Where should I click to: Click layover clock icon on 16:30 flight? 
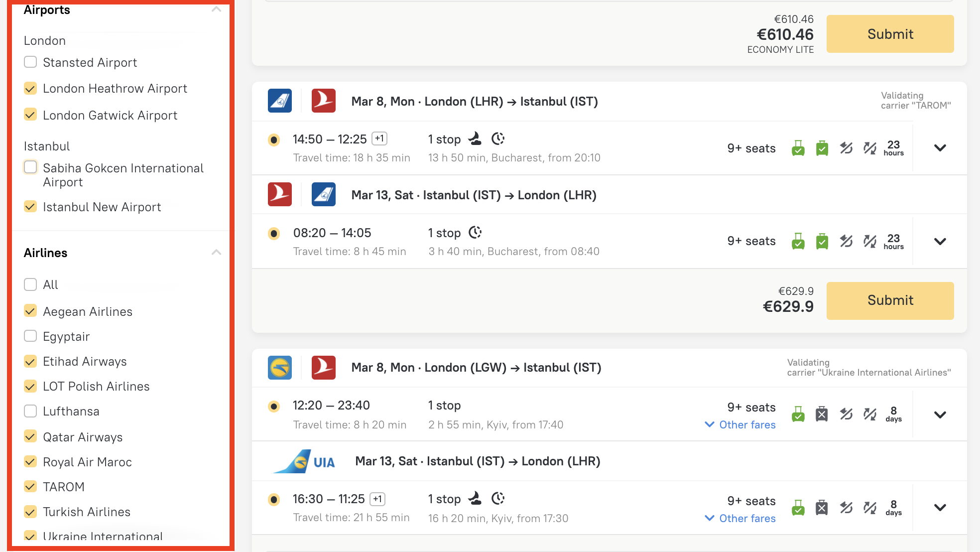(x=498, y=498)
